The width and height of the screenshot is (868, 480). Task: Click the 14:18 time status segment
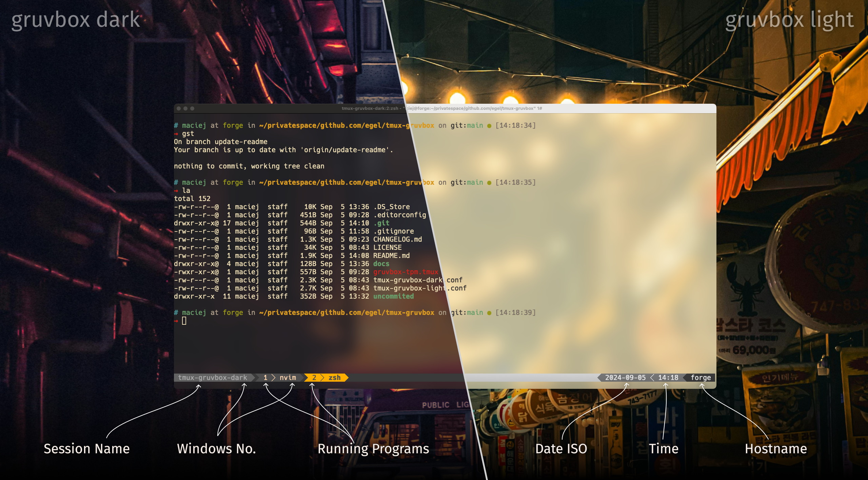pyautogui.click(x=668, y=378)
